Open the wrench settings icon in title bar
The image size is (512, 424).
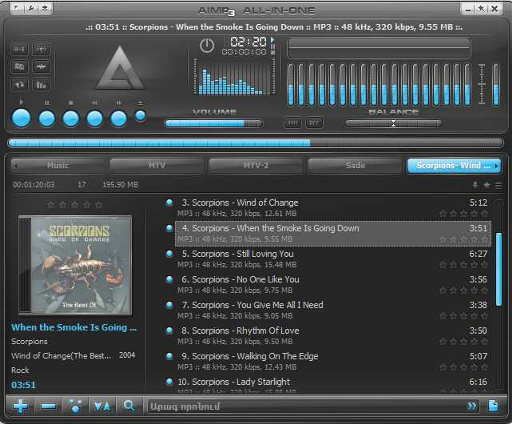click(x=31, y=8)
